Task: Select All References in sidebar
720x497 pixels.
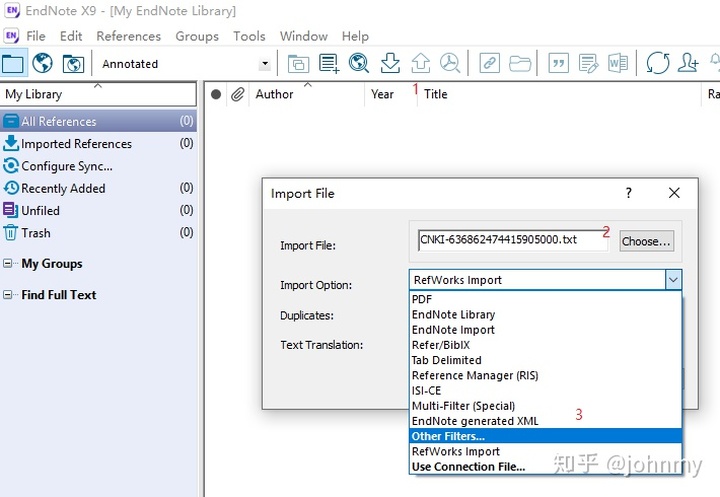Action: (98, 121)
